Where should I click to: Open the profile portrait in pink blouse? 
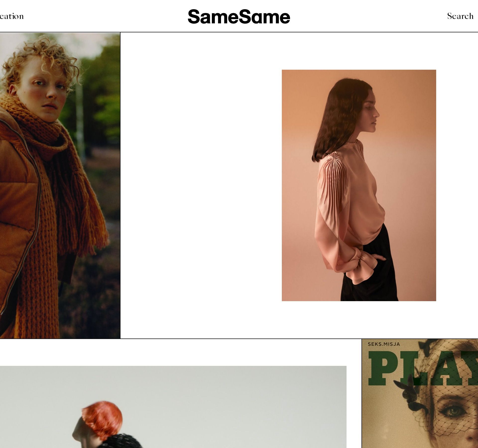click(359, 185)
